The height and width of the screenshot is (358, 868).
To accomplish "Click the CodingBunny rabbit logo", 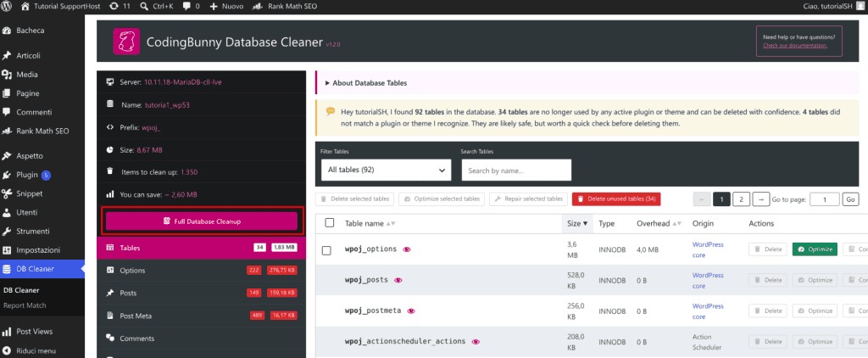I will [126, 42].
